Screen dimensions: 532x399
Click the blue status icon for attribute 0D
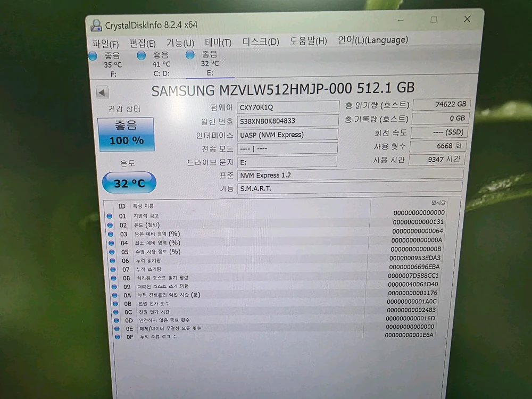coord(117,320)
